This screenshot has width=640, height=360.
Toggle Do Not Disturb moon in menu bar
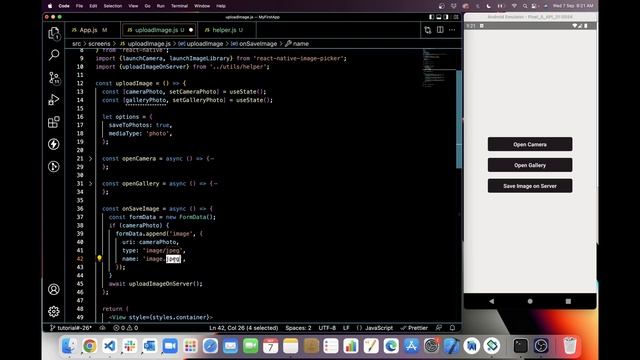pos(489,6)
